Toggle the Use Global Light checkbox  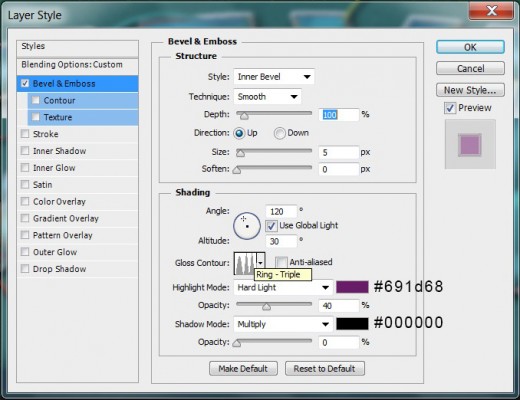click(271, 226)
